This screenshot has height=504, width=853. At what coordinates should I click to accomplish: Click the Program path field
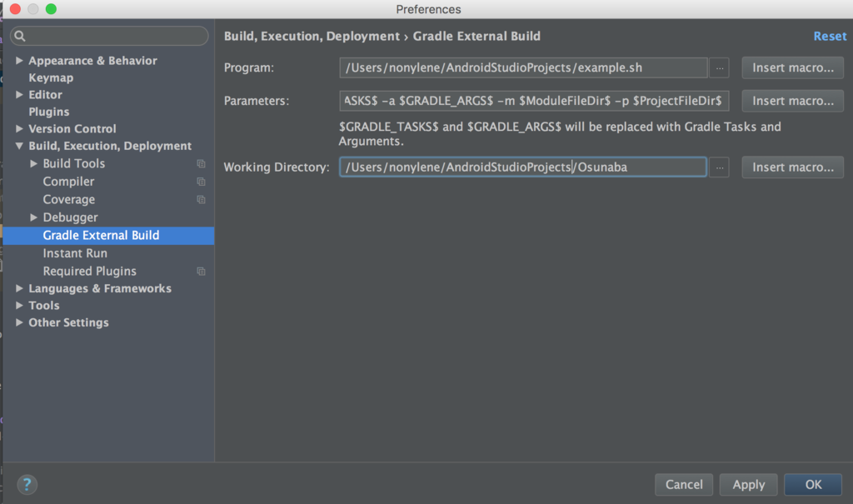click(523, 68)
